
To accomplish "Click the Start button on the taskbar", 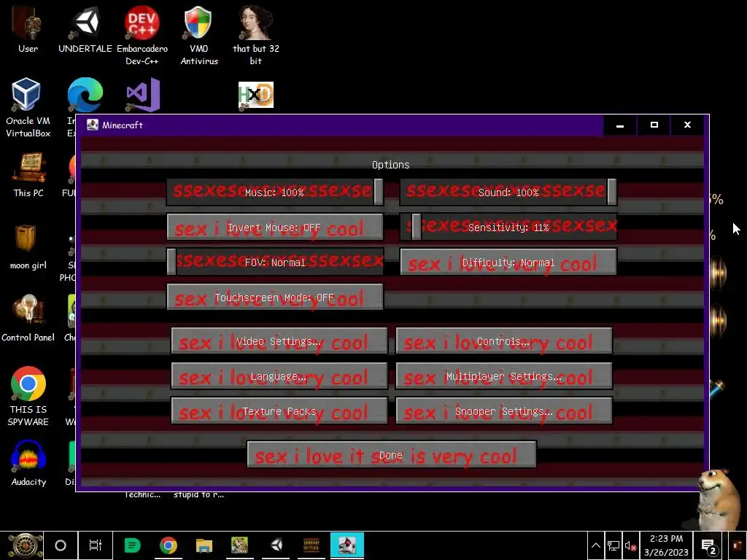I will [25, 545].
